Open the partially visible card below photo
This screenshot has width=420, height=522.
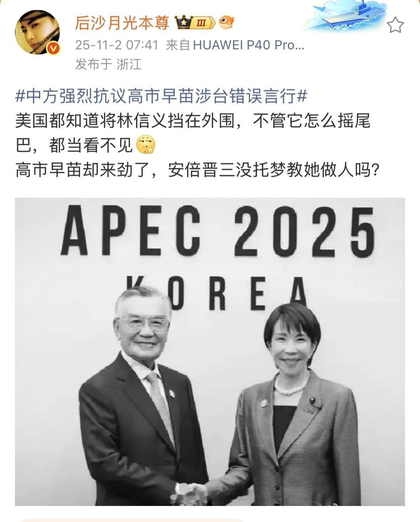132,520
